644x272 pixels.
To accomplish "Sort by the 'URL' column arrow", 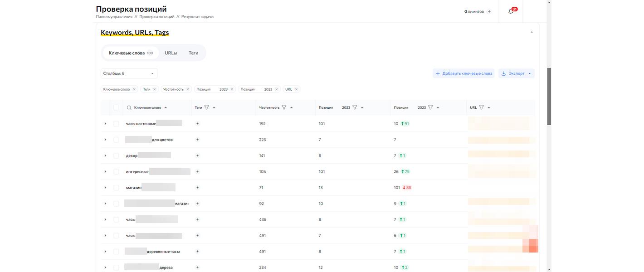I will [x=488, y=107].
